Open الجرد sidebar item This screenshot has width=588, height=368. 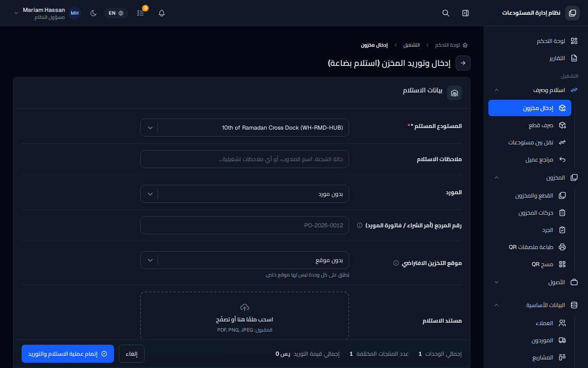[530, 230]
